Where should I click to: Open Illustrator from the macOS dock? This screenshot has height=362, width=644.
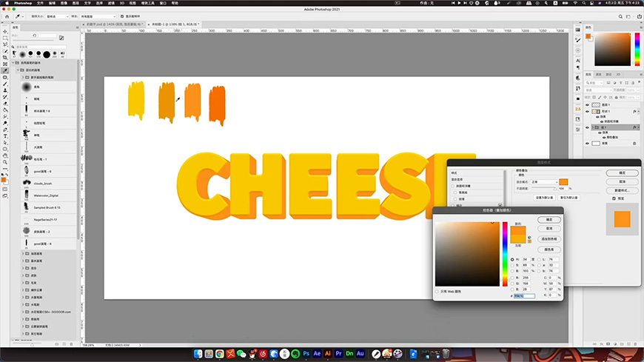click(x=328, y=354)
